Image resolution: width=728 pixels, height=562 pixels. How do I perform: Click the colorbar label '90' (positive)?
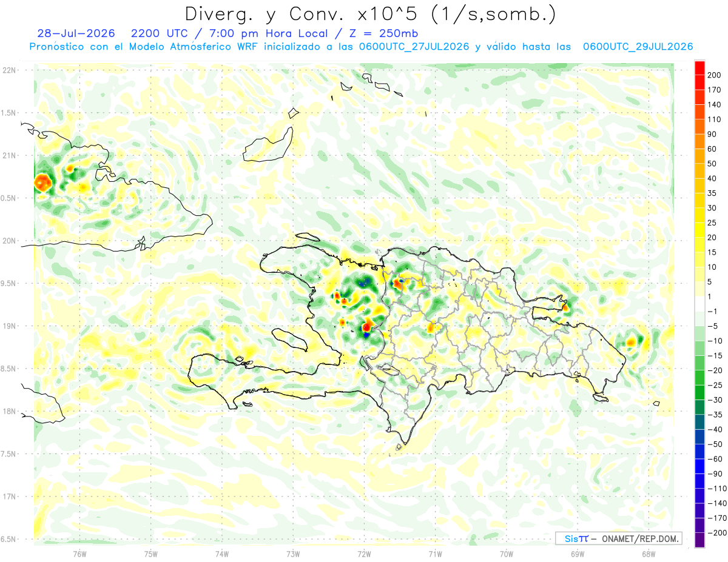[712, 134]
